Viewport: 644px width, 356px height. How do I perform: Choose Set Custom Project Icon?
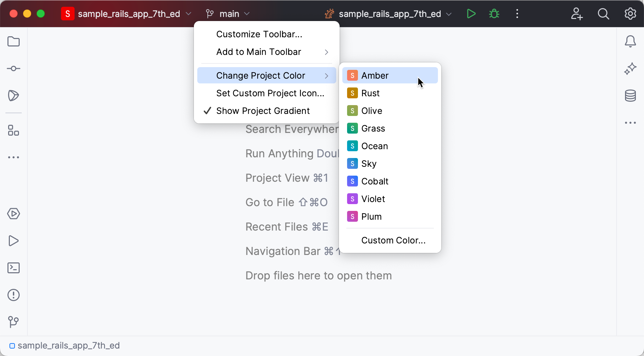[270, 93]
